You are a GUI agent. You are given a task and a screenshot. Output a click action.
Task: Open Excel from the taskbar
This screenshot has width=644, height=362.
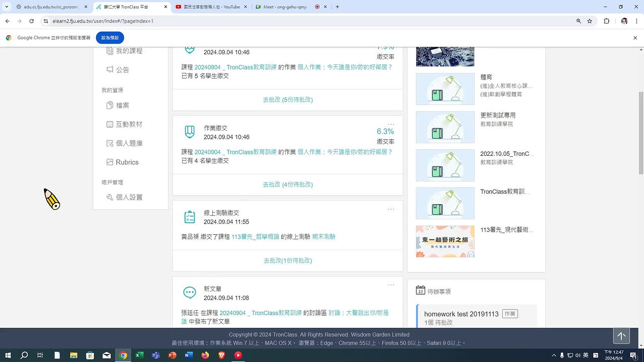pyautogui.click(x=139, y=355)
